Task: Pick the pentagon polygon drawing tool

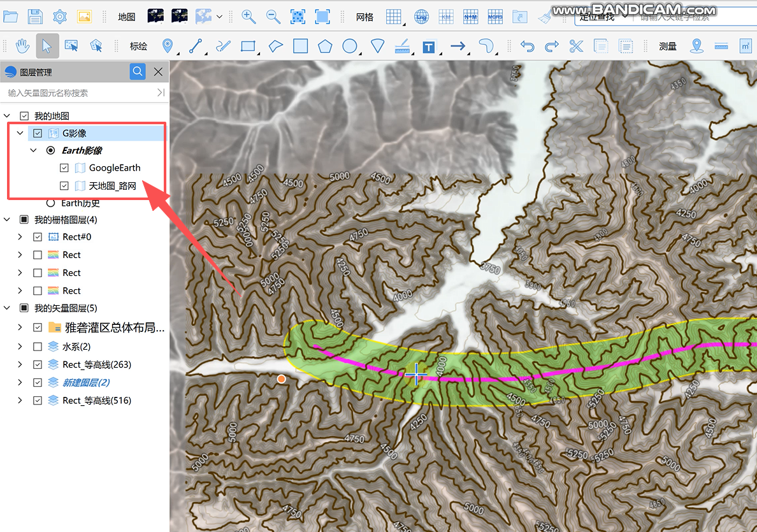Action: [325, 47]
